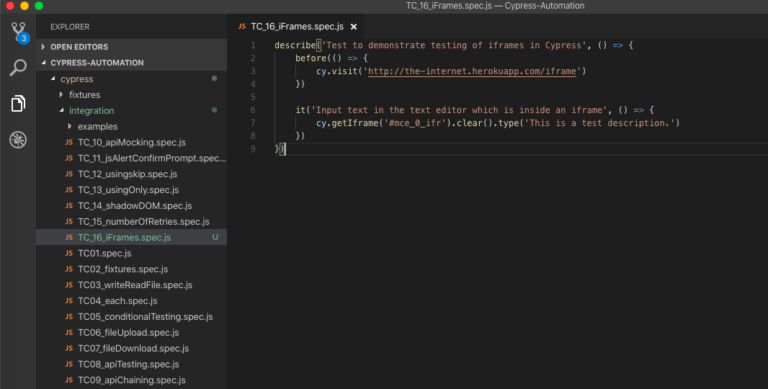Image resolution: width=768 pixels, height=389 pixels.
Task: Click the JS icon of TC09_apiChaining.spec.js
Action: tap(69, 380)
